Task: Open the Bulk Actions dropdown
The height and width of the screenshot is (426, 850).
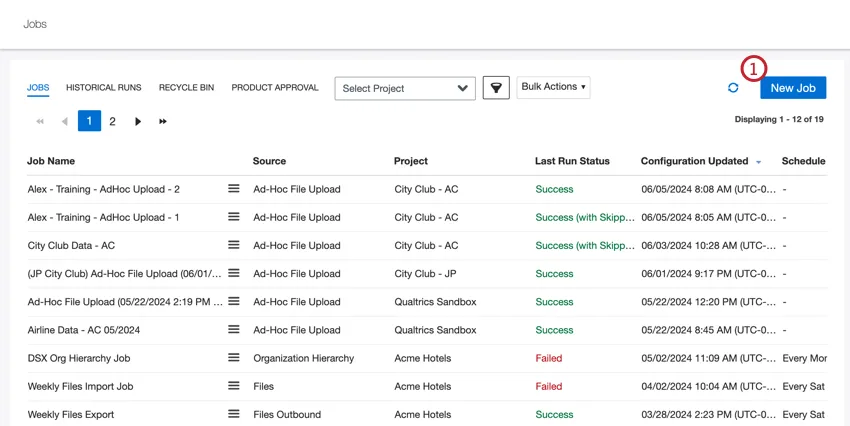Action: (553, 87)
